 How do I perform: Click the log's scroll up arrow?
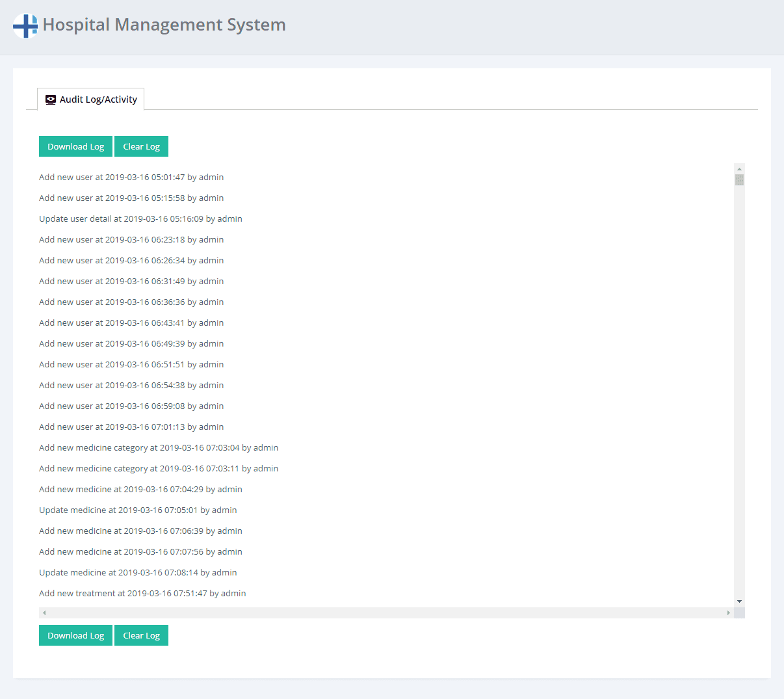tap(739, 169)
